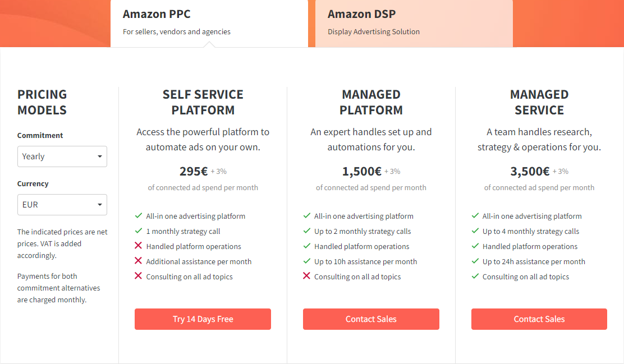Switch to the Amazon PPC tab
624x364 pixels.
[x=209, y=22]
